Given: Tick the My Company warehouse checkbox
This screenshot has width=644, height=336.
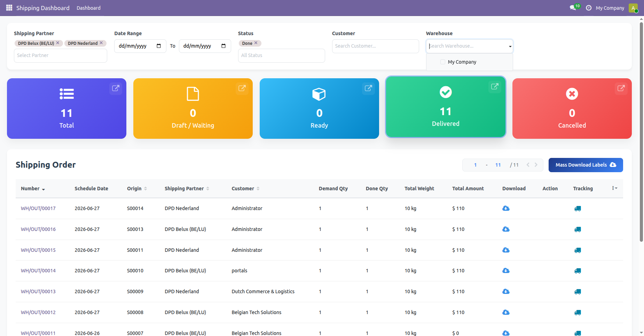Looking at the screenshot, I should [443, 62].
